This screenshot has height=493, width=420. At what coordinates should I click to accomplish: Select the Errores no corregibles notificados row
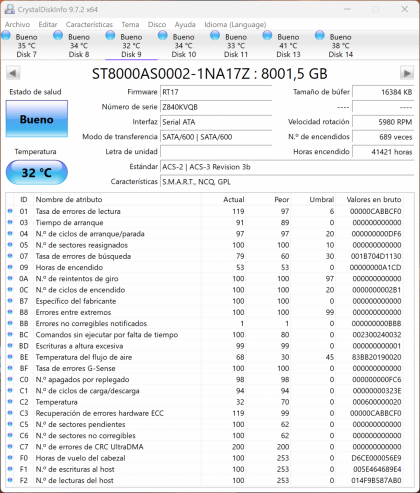pyautogui.click(x=204, y=323)
